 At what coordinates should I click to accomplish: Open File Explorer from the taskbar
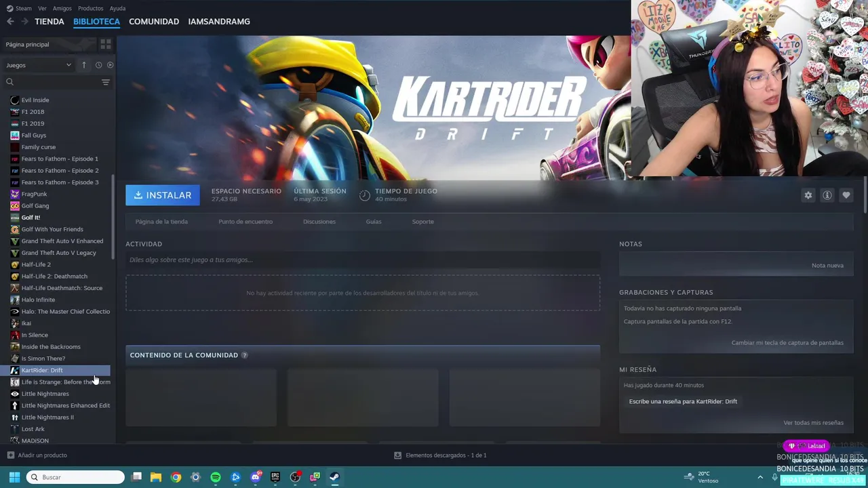click(156, 477)
